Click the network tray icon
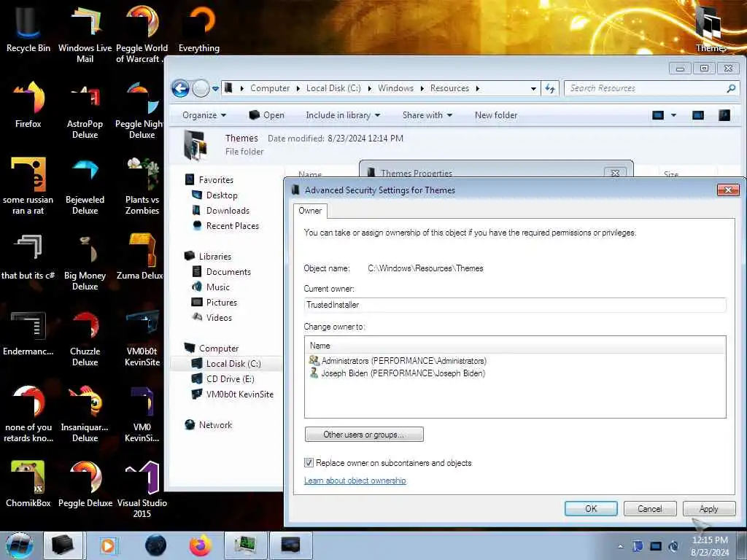This screenshot has height=560, width=747. [x=656, y=545]
